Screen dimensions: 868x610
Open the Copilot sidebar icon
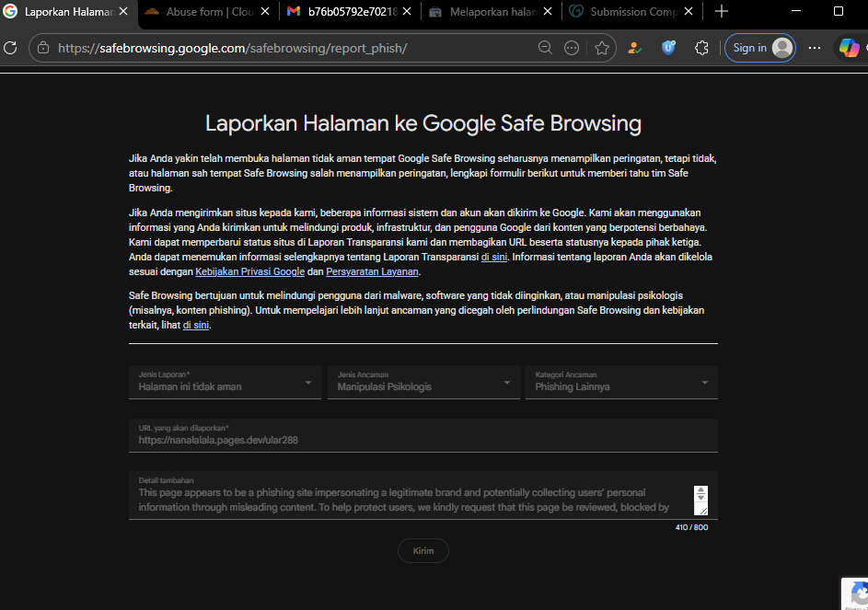[x=850, y=48]
